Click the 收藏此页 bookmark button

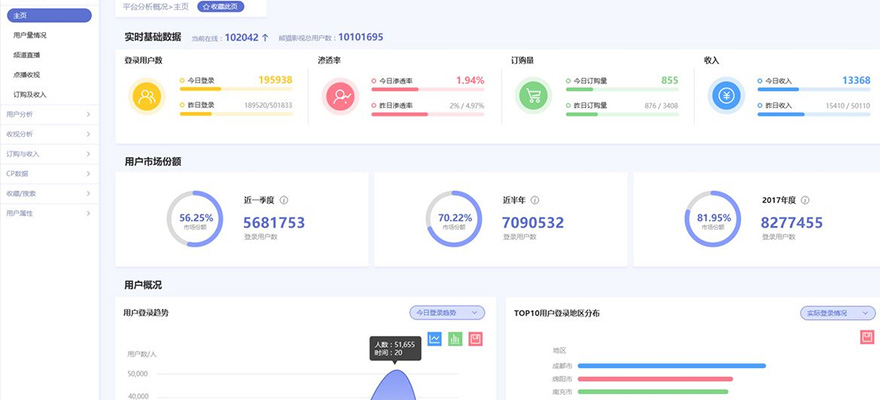pos(221,7)
